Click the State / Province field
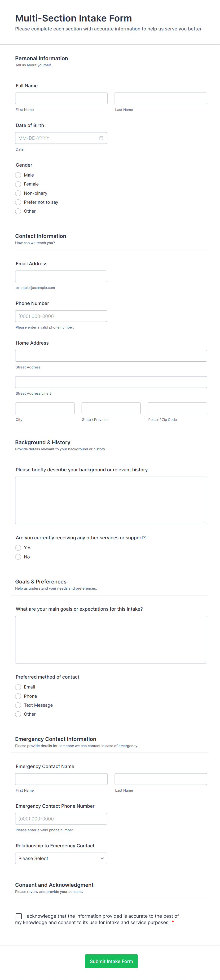The height and width of the screenshot is (980, 220). 111,408
